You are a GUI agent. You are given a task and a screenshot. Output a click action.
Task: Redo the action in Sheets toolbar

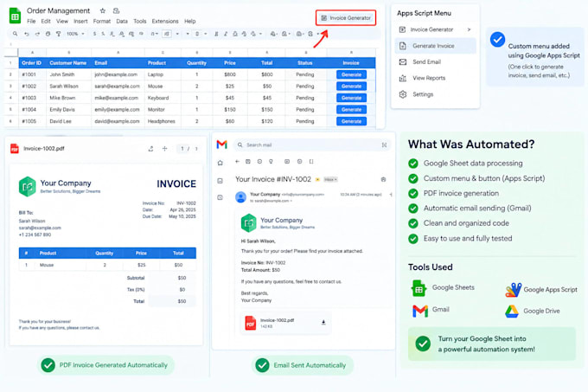point(37,34)
